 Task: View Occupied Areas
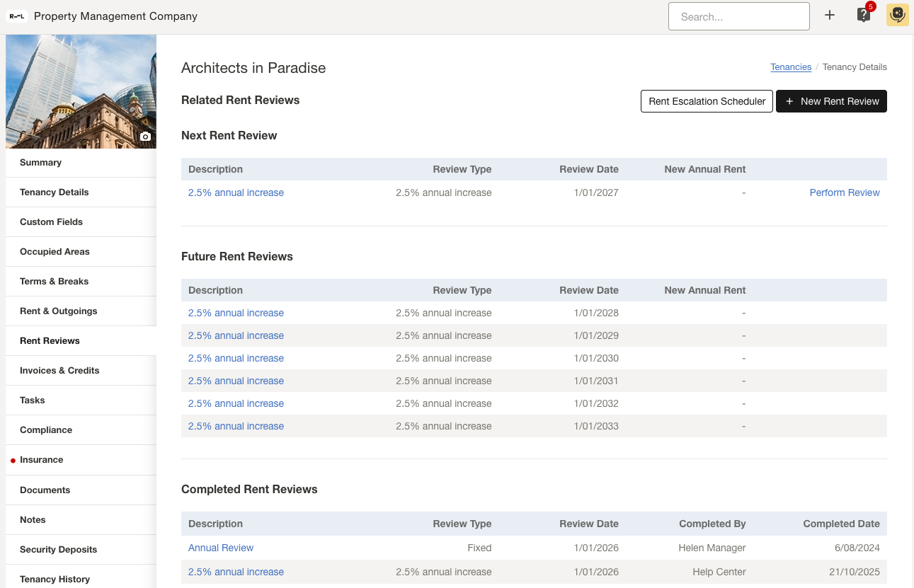[55, 251]
